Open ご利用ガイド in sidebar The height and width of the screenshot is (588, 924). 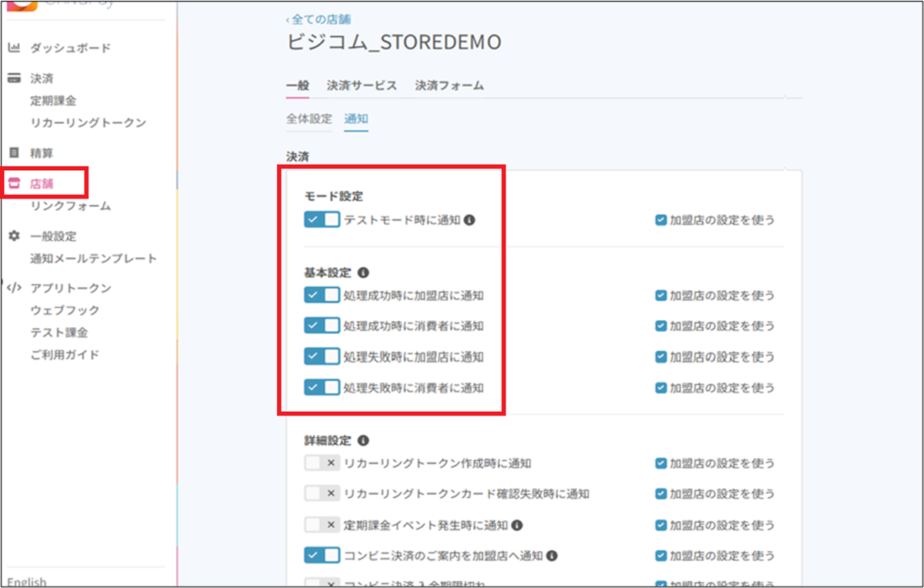pyautogui.click(x=65, y=355)
